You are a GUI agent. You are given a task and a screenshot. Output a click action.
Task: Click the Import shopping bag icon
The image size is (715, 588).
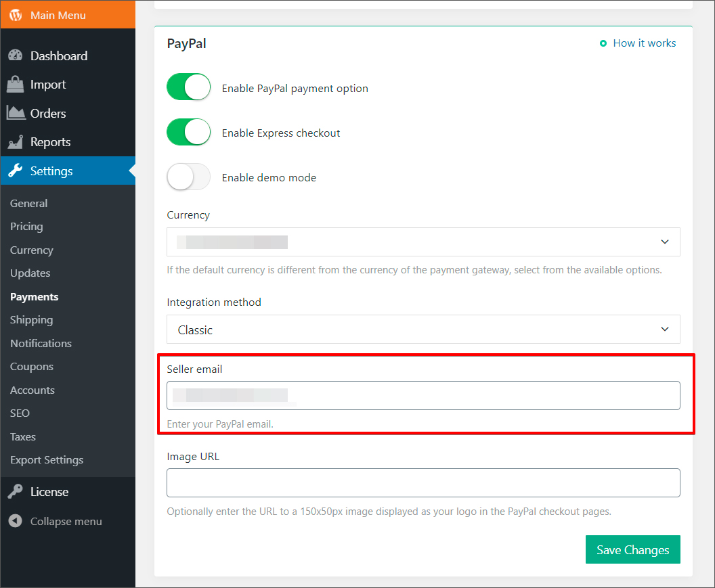coord(16,85)
